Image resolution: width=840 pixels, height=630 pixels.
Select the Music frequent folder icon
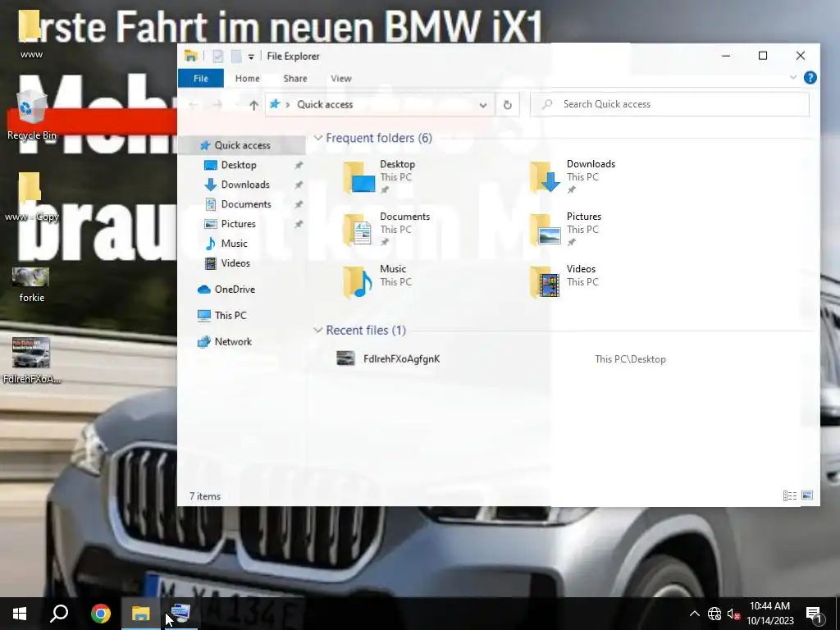point(359,282)
